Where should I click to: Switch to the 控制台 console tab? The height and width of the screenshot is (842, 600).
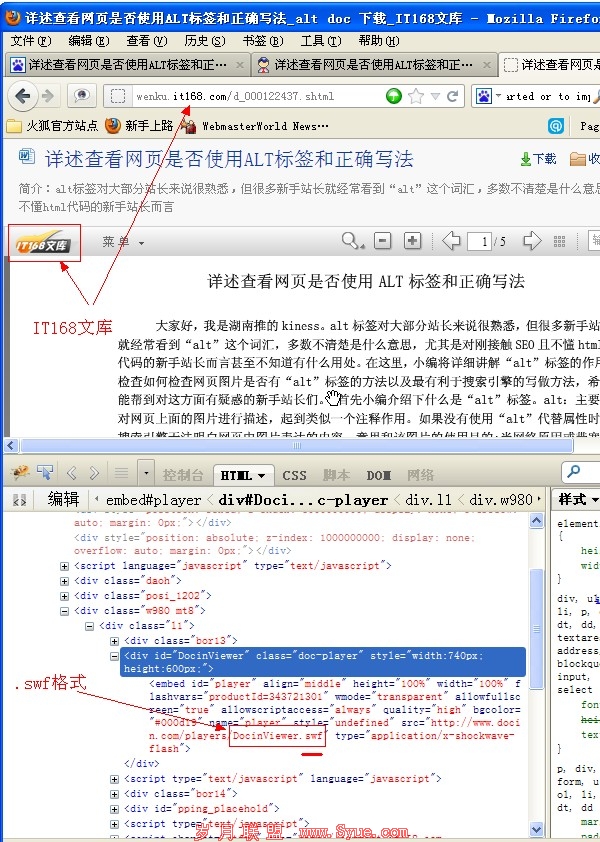tap(183, 475)
